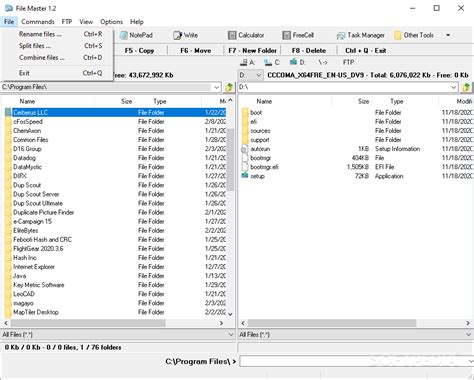Click the F5 - Copy button
The width and height of the screenshot is (474, 380).
139,51
